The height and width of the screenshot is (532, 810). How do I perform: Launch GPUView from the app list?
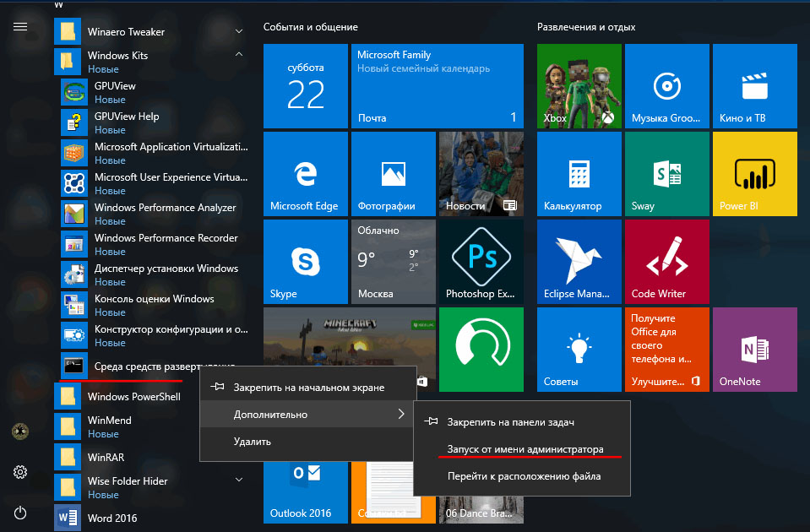click(x=154, y=92)
